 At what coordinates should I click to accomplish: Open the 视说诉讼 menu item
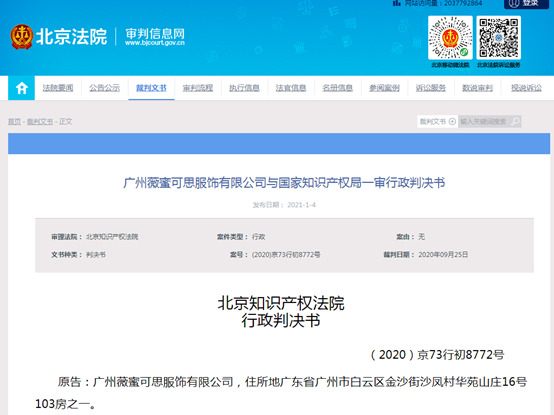[526, 88]
